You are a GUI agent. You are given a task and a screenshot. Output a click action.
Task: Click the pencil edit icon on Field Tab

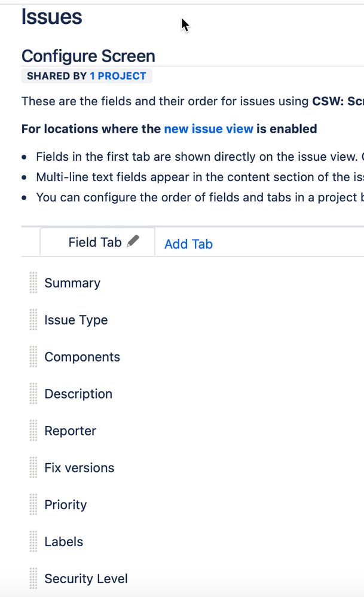pyautogui.click(x=133, y=241)
